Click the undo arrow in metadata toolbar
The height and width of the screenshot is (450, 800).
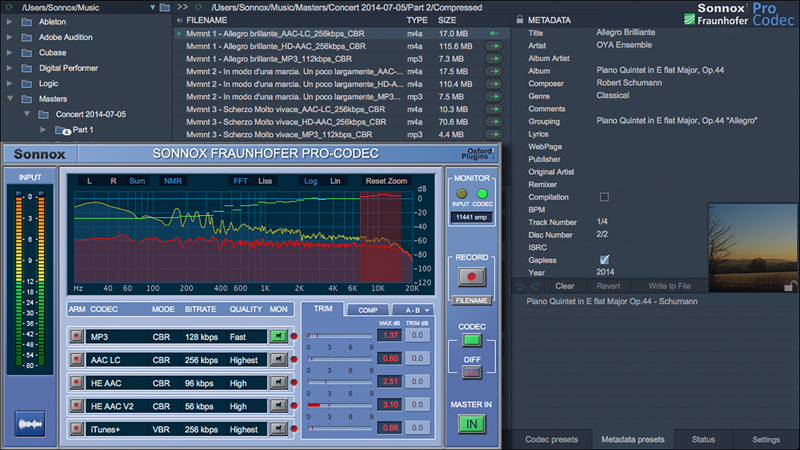(x=519, y=286)
